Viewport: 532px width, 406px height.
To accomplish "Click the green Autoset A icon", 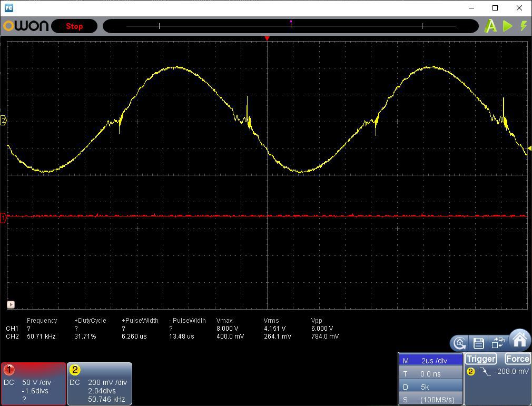I will click(x=490, y=26).
